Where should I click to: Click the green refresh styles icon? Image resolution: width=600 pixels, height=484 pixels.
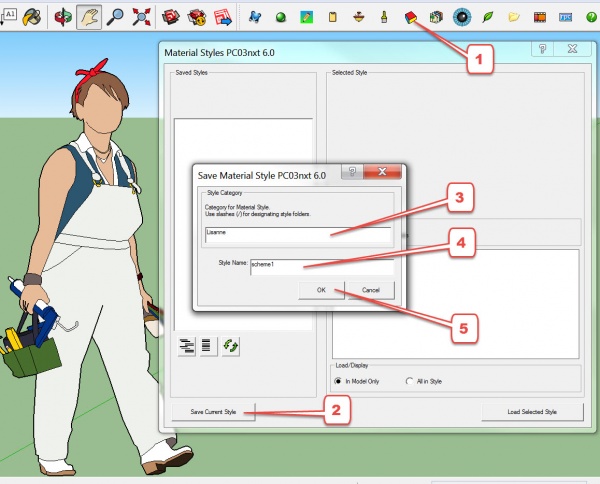point(231,344)
